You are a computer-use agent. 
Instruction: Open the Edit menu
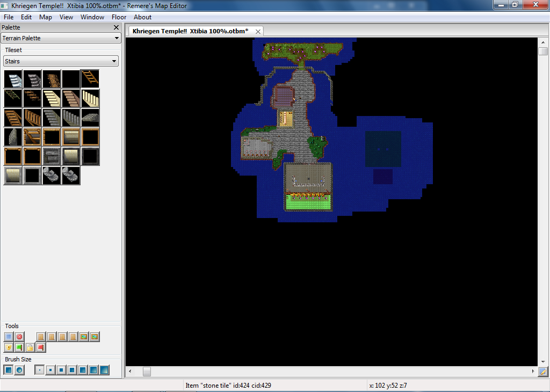(x=26, y=17)
